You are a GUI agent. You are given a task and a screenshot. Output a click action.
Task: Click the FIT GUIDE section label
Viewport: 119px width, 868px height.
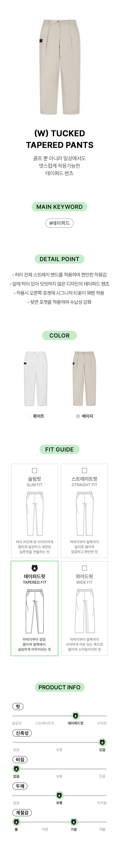click(x=59, y=449)
